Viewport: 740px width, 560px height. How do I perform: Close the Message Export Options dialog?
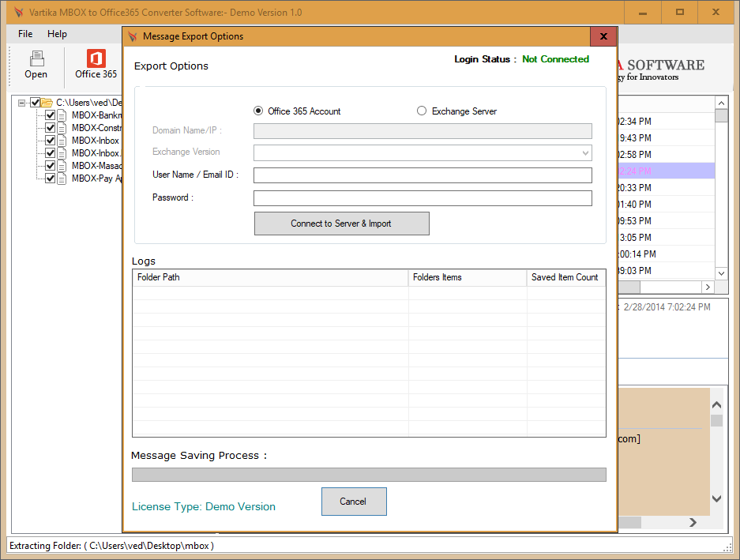[603, 36]
